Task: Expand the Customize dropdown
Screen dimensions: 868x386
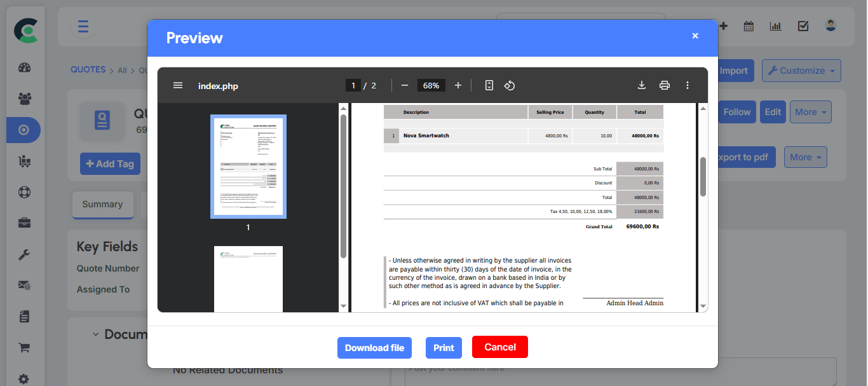Action: coord(801,71)
